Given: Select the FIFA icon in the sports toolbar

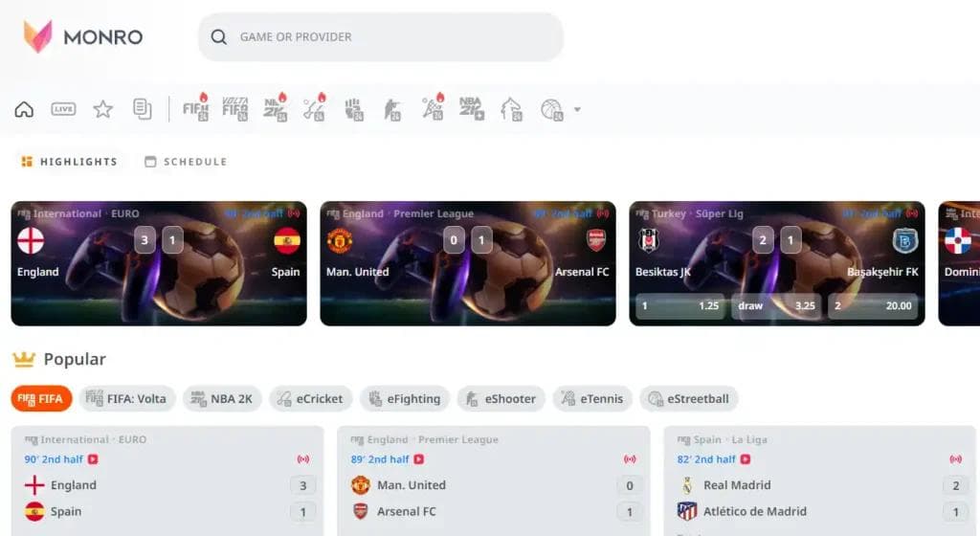Looking at the screenshot, I should [195, 108].
